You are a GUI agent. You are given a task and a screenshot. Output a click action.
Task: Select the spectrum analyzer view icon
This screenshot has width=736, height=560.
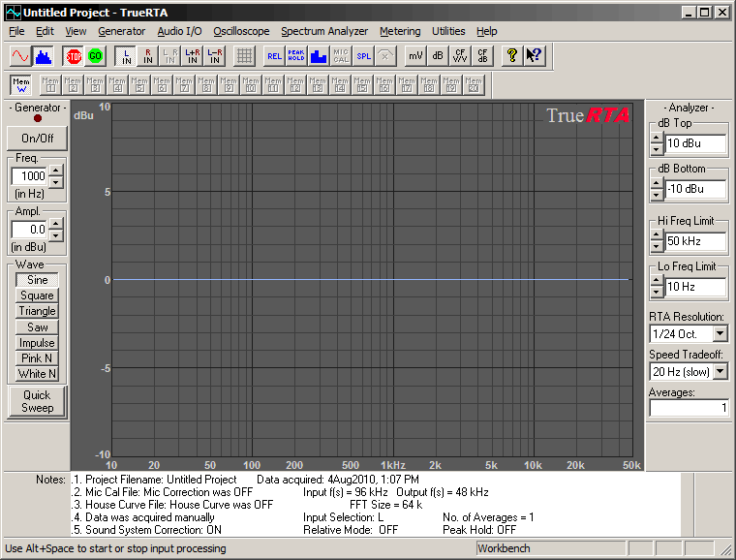tap(44, 56)
